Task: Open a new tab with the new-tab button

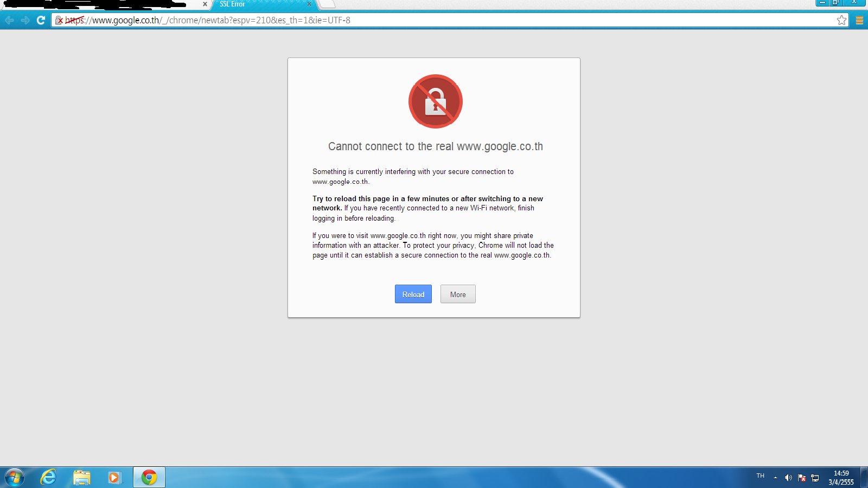Action: click(x=327, y=4)
